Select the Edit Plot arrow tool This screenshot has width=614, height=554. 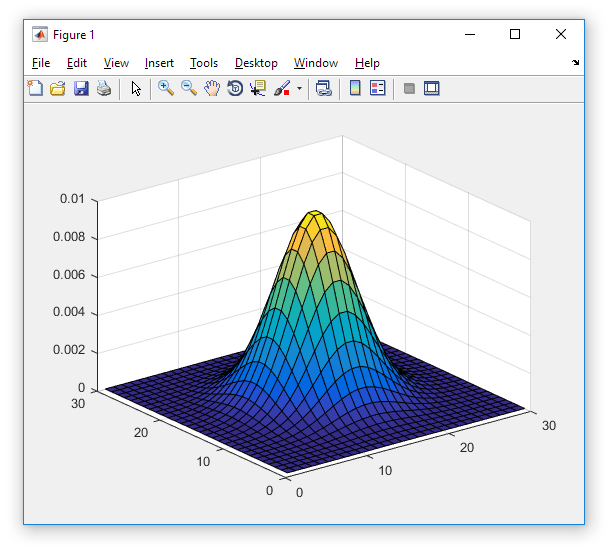point(136,88)
